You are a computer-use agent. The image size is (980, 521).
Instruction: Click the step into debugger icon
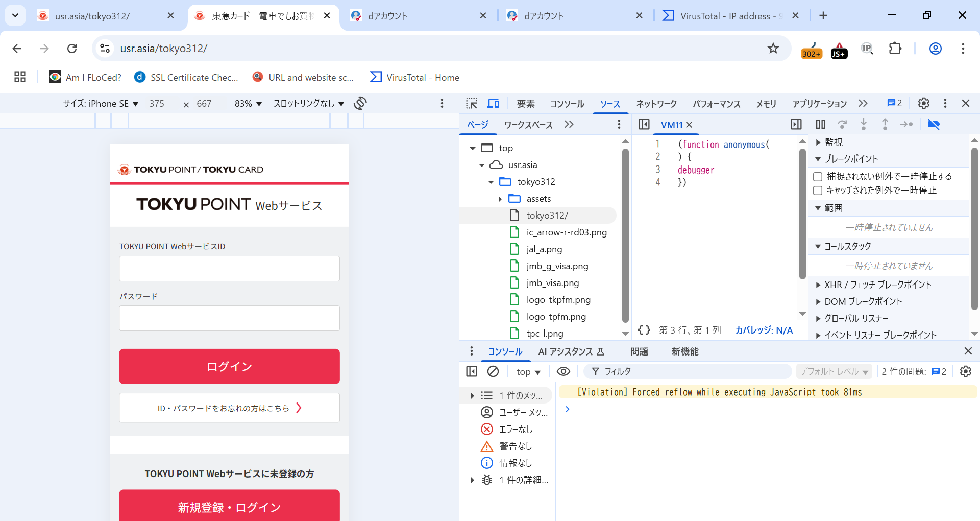864,124
